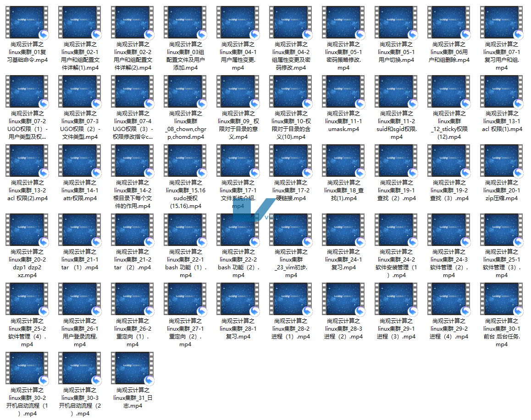Click file name linux集群_12_sticky权限(12).mp4
The height and width of the screenshot is (420, 531).
449,125
